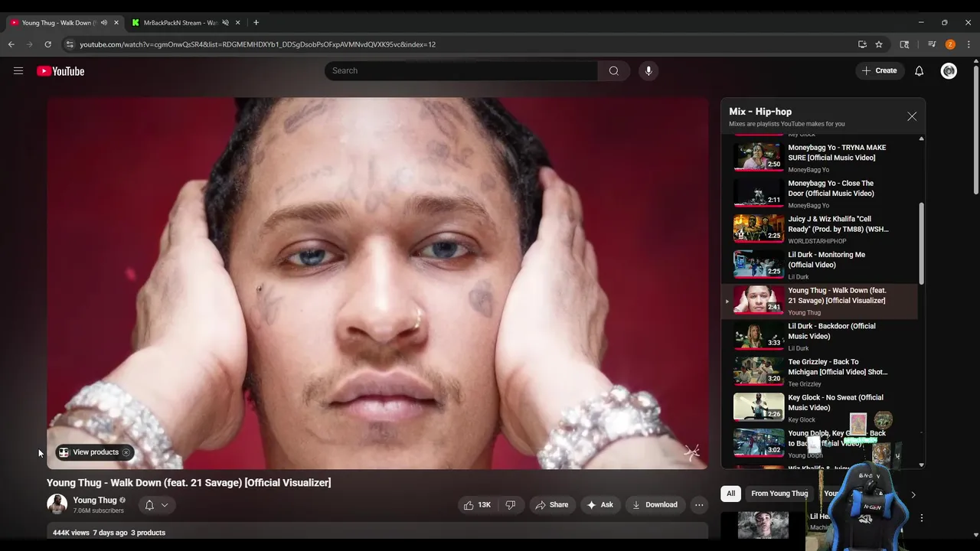Screen dimensions: 980x551
Task: Open Chrome three-dot menu
Action: [969, 44]
